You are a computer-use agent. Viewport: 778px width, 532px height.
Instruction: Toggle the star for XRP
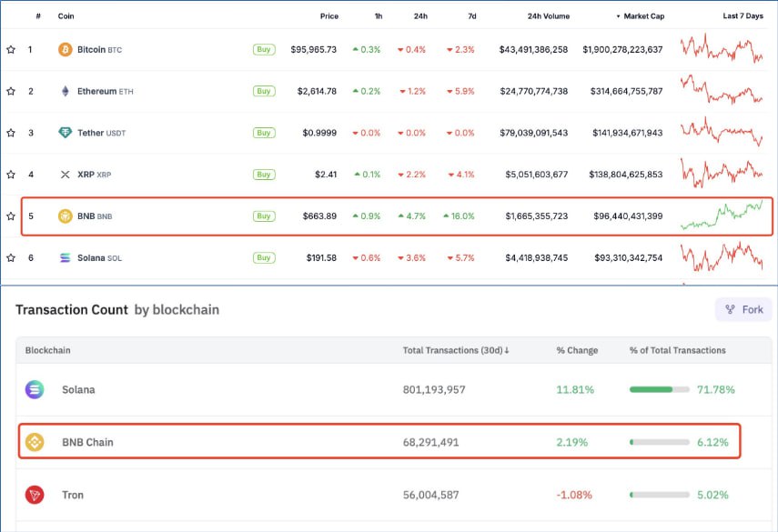[x=11, y=175]
